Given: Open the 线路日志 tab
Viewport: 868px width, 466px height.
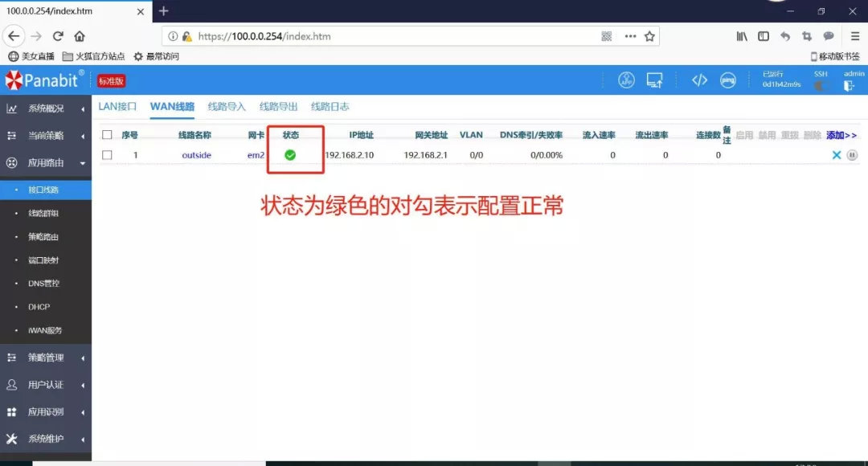Looking at the screenshot, I should (330, 105).
